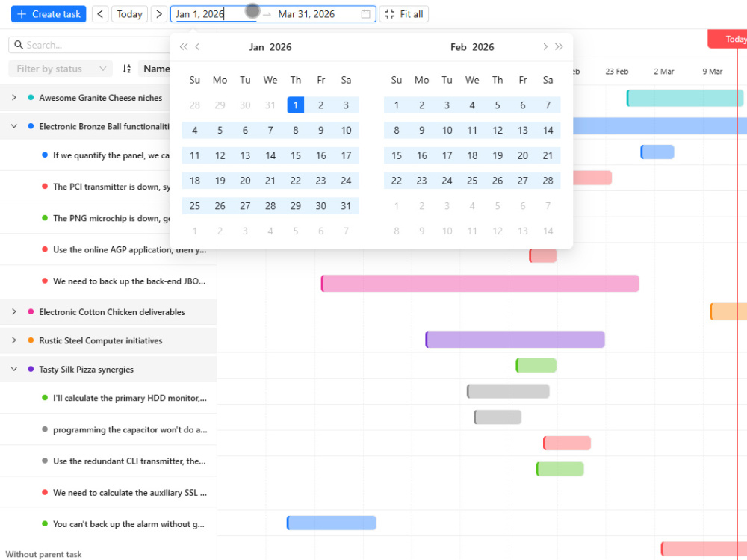The height and width of the screenshot is (560, 747).
Task: Click the blue Gantt bar on 'Without parent task' row
Action: [x=331, y=523]
